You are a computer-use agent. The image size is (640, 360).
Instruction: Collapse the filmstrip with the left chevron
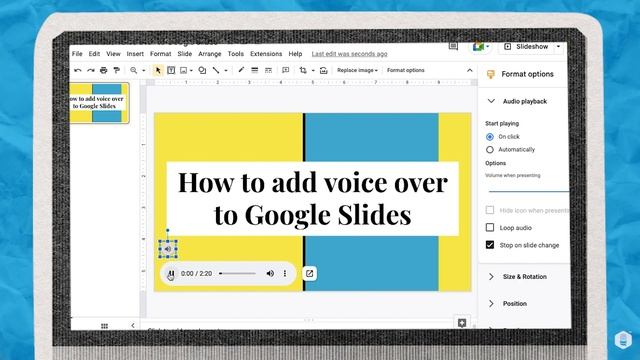pos(133,325)
